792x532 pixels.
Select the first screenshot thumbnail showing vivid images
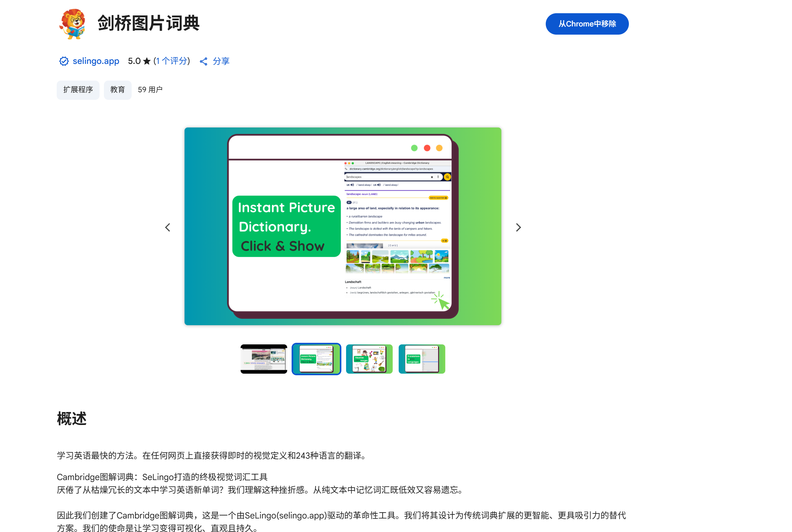(x=264, y=359)
